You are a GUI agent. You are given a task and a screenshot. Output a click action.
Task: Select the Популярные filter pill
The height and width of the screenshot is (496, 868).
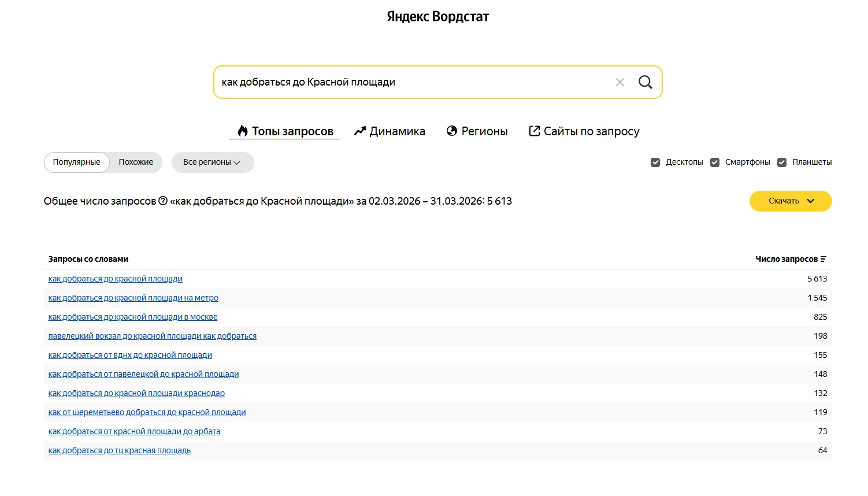76,162
